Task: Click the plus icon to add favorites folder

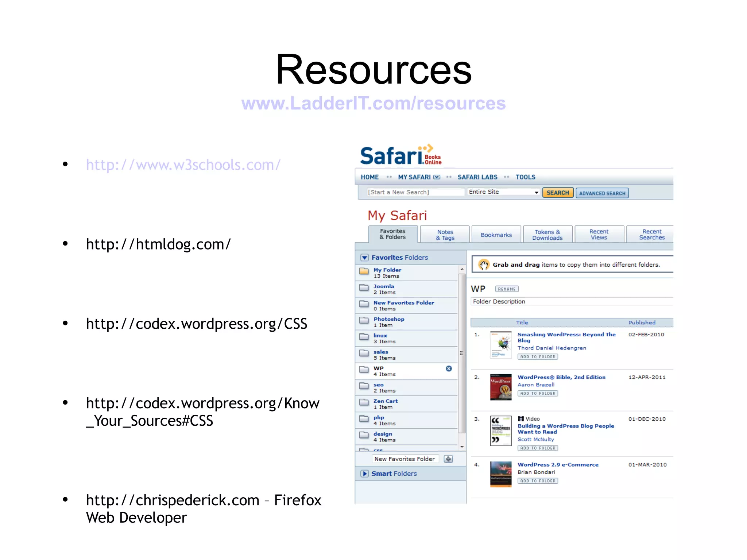Action: [x=448, y=459]
